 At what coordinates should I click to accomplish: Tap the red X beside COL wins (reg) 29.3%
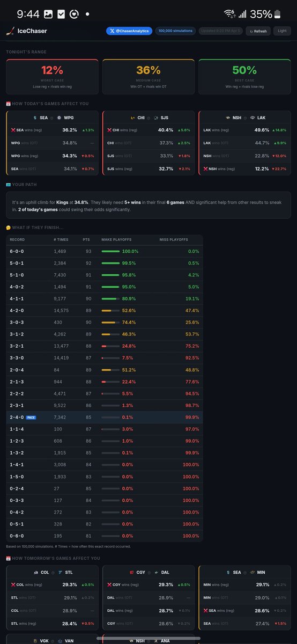tap(14, 585)
